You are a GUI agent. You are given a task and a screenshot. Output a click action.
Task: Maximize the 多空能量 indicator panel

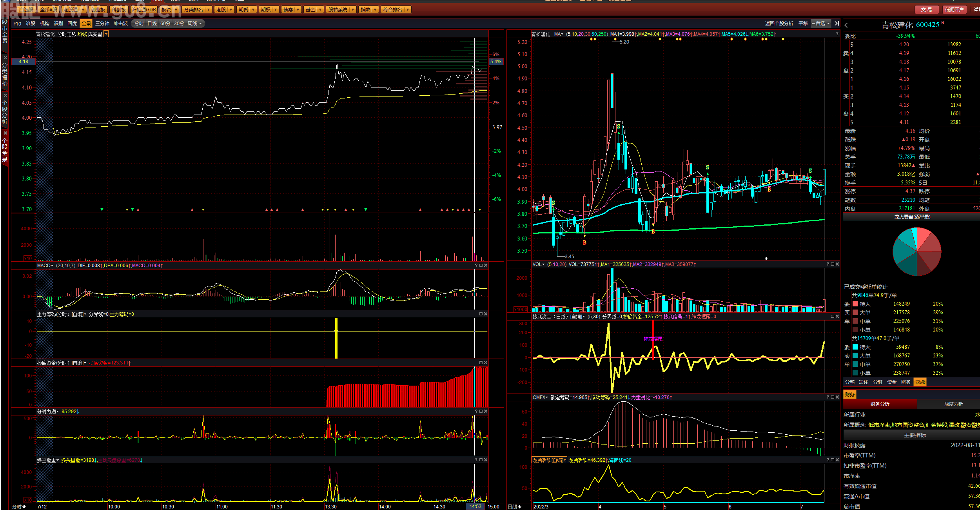point(481,460)
